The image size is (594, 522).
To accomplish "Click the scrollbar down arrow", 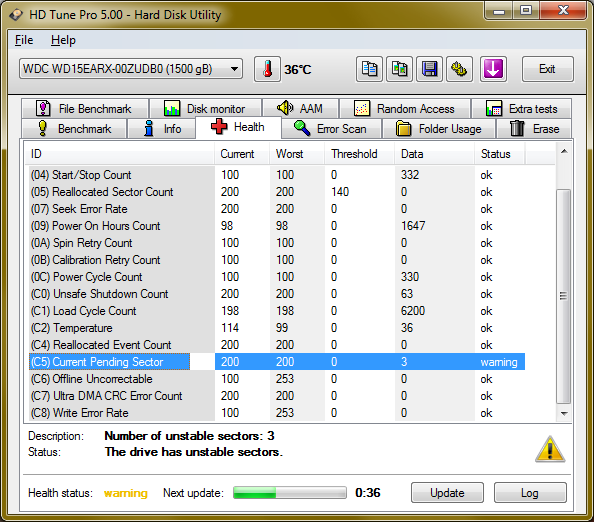I will pyautogui.click(x=564, y=413).
